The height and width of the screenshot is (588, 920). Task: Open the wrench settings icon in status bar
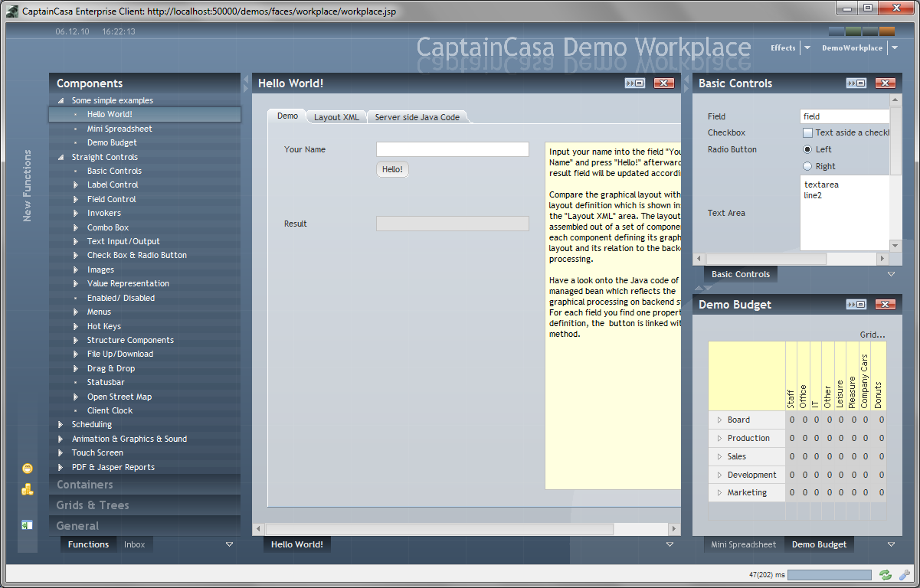pos(904,575)
